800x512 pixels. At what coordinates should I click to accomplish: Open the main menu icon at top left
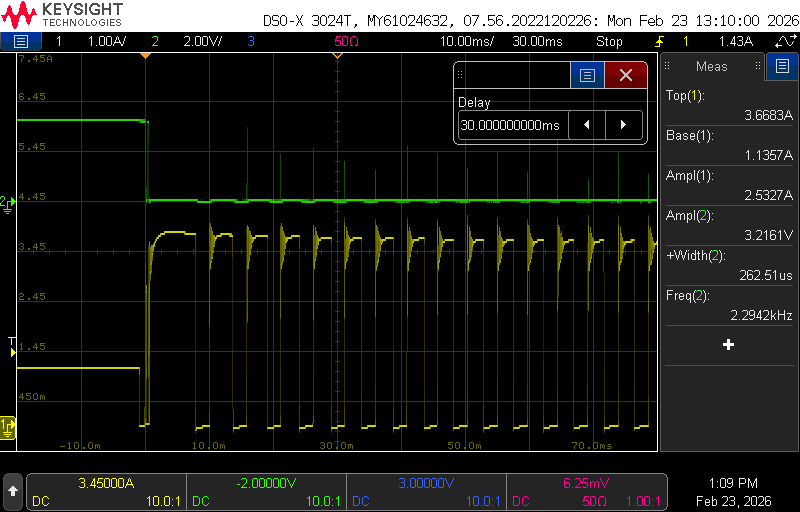pos(20,41)
